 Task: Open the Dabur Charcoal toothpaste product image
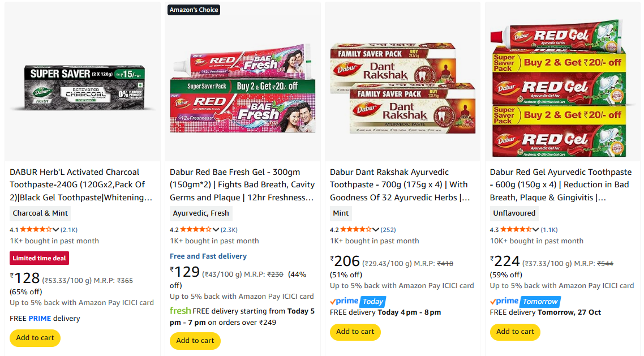84,88
